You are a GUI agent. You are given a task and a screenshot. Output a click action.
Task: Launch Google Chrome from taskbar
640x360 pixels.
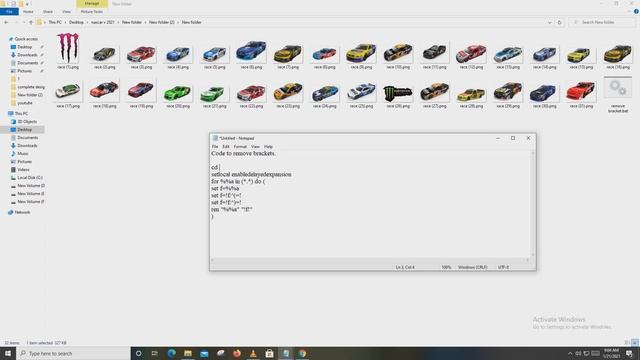coord(302,353)
